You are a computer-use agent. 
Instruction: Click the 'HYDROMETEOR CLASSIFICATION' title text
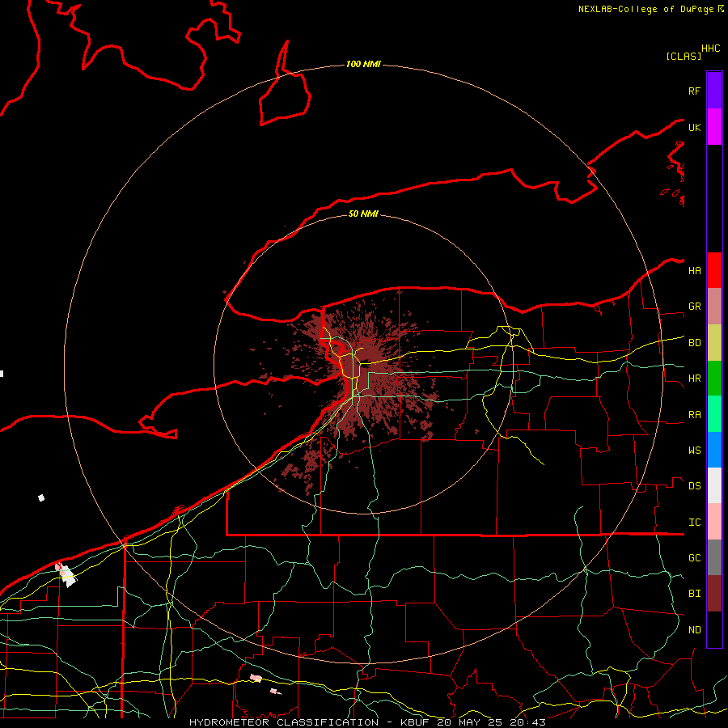284,722
